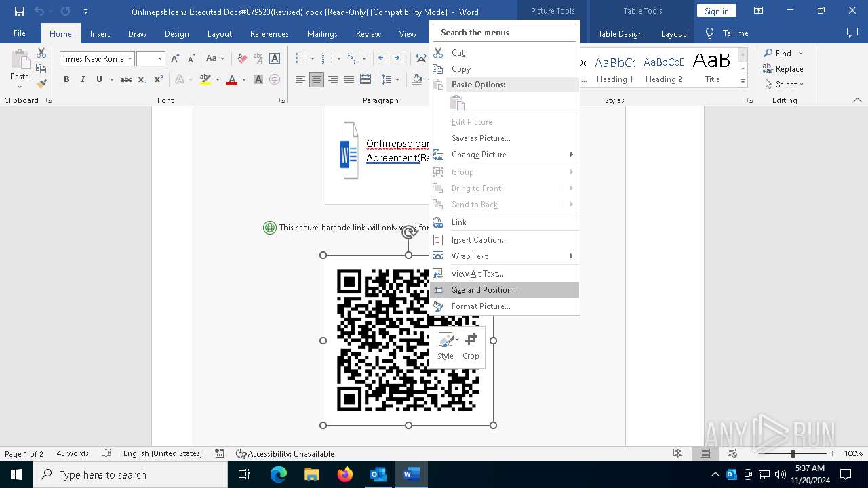Click the font color red swatch
The height and width of the screenshot is (488, 868).
click(x=232, y=79)
